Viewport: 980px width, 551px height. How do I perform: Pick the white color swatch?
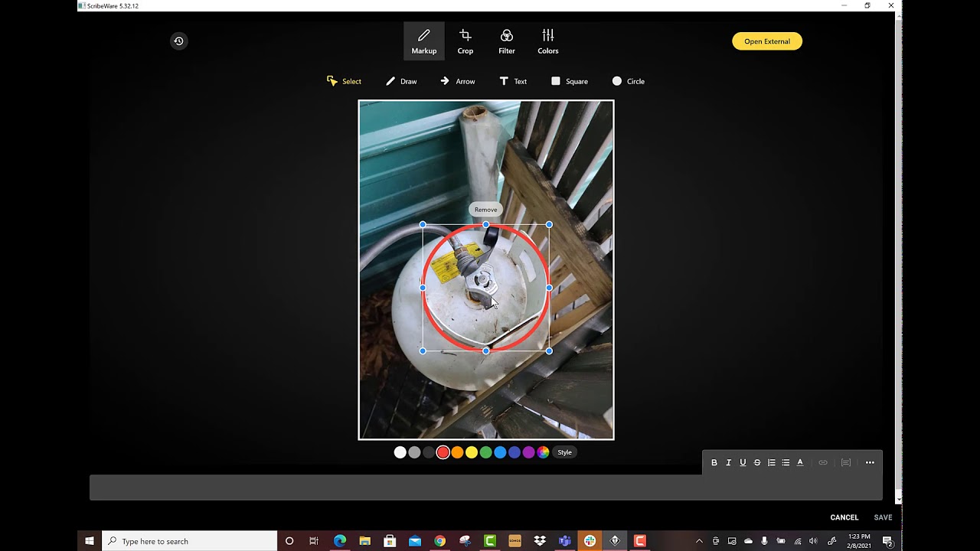click(400, 452)
